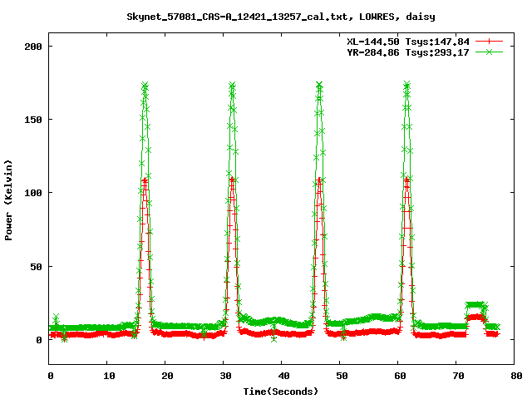
Task: Click the green peak top near 16 seconds
Action: tap(145, 85)
